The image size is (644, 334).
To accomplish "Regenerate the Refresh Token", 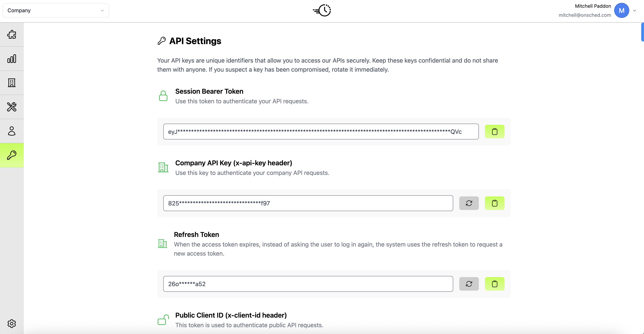I will click(x=469, y=284).
